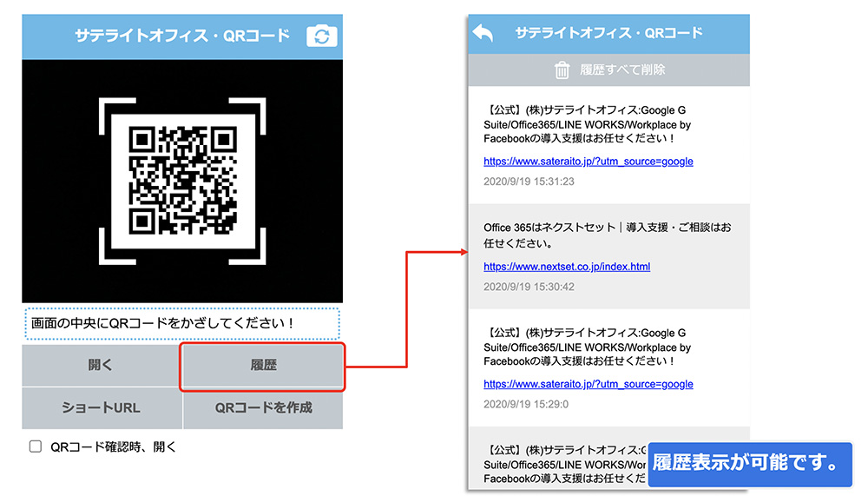Click the 画面の中央にQRコードをかざしてください field

click(x=182, y=323)
